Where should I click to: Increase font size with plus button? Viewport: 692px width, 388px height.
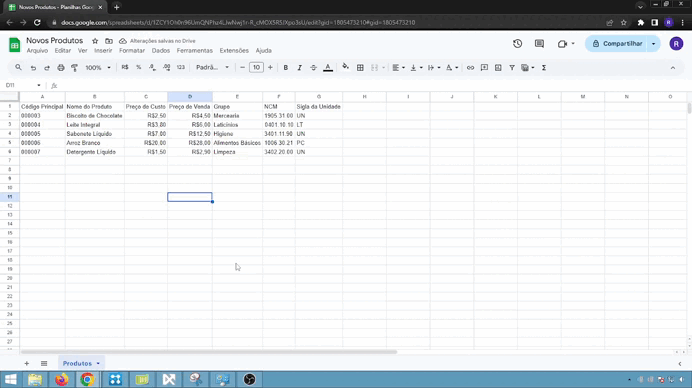(270, 68)
